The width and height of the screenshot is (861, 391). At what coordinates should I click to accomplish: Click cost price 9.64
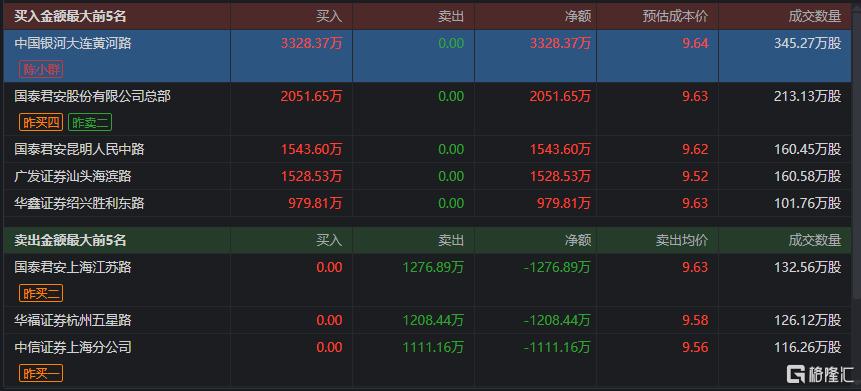tap(695, 43)
